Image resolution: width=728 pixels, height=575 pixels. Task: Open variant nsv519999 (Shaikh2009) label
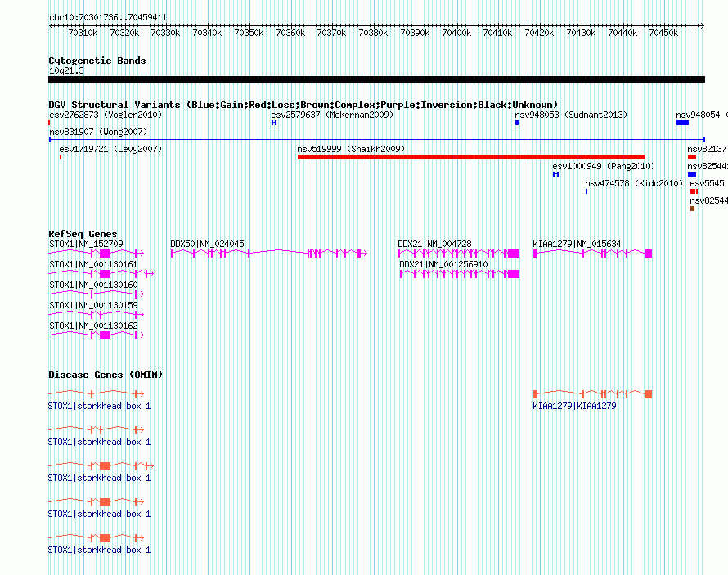pos(351,149)
